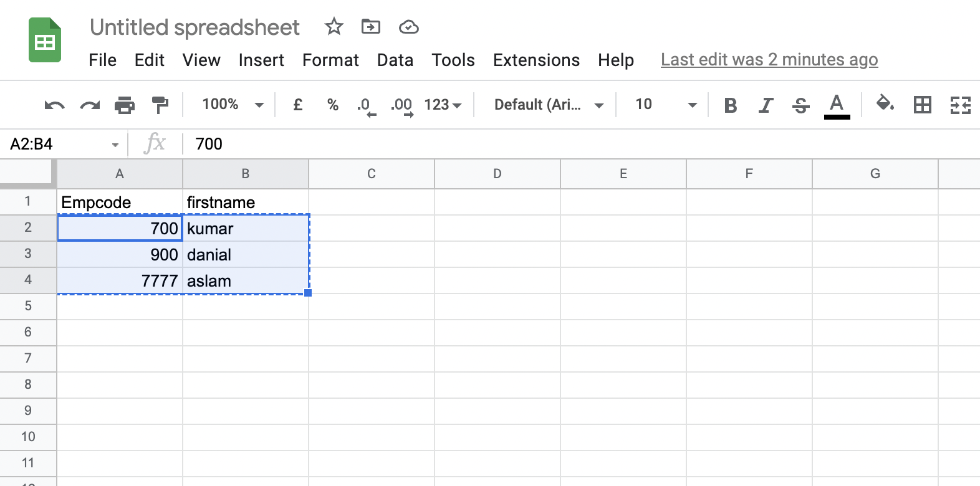Image resolution: width=980 pixels, height=486 pixels.
Task: Open the Data menu
Action: (x=395, y=60)
